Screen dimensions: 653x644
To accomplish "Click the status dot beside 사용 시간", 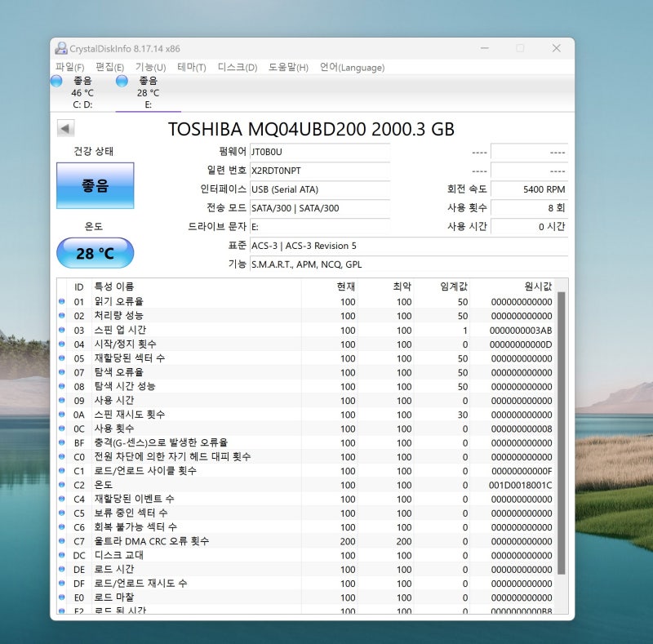I will (x=63, y=400).
